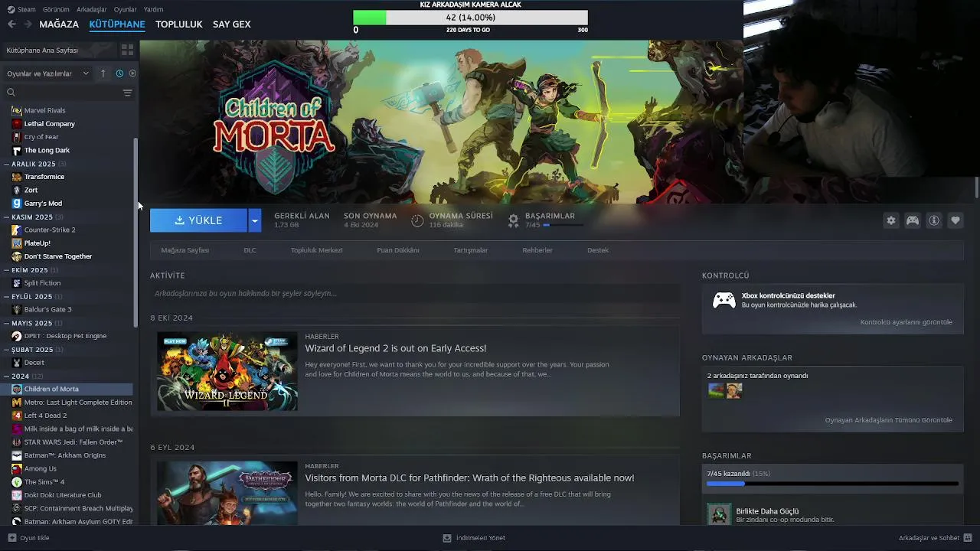The height and width of the screenshot is (551, 980).
Task: Open the library grid view icon
Action: 127,50
